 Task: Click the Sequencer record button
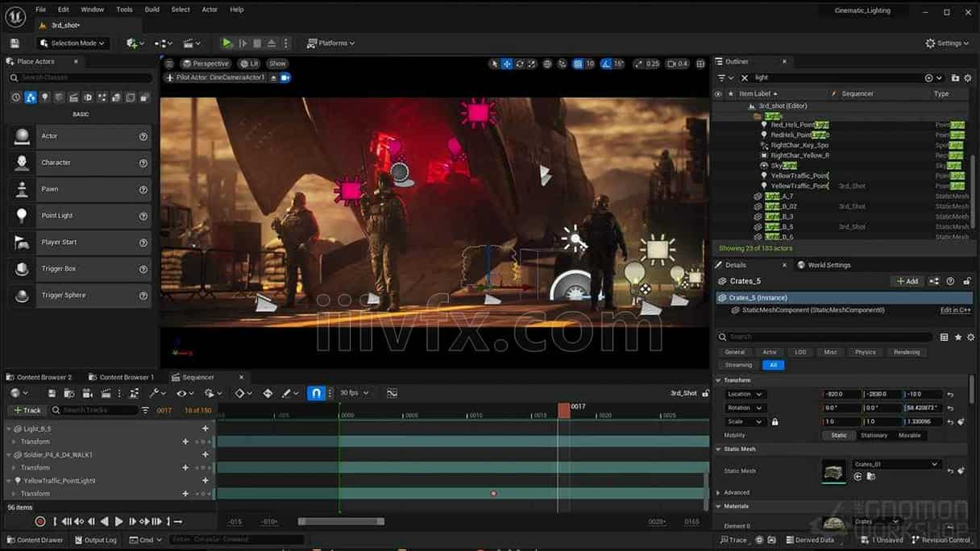[40, 522]
